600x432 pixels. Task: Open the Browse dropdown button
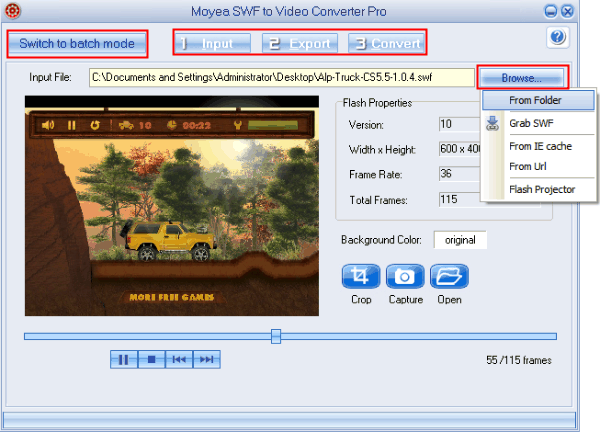click(522, 78)
